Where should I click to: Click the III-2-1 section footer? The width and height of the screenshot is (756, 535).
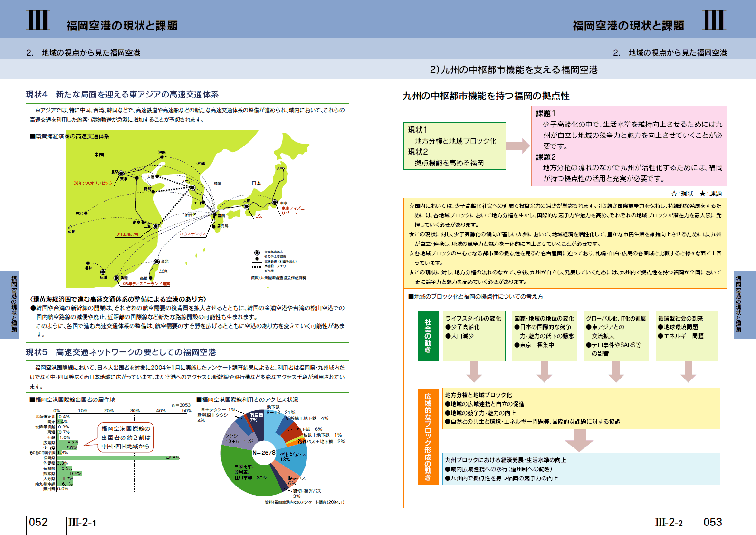point(82,523)
